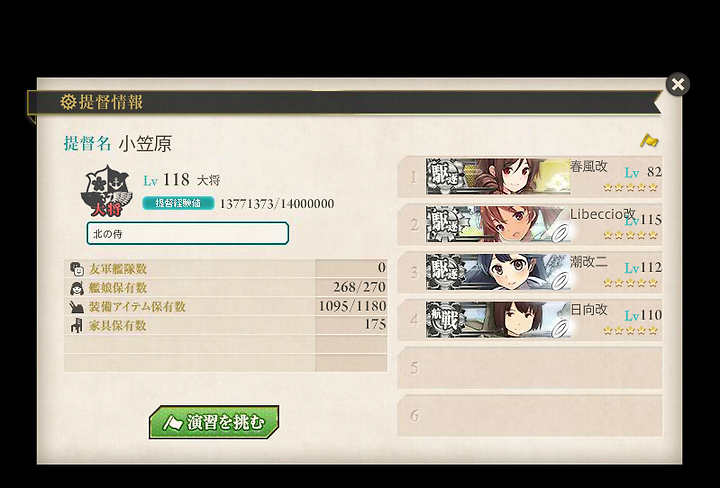Click the star rating under 春風改
The height and width of the screenshot is (488, 720).
[x=630, y=187]
